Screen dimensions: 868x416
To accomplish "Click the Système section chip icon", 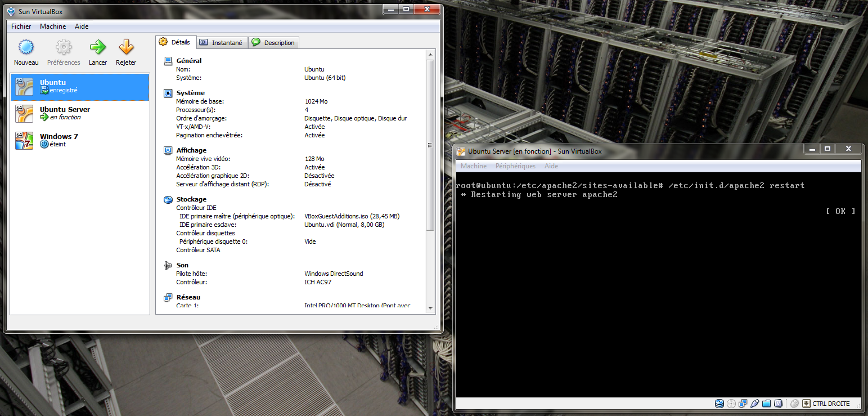I will click(168, 93).
